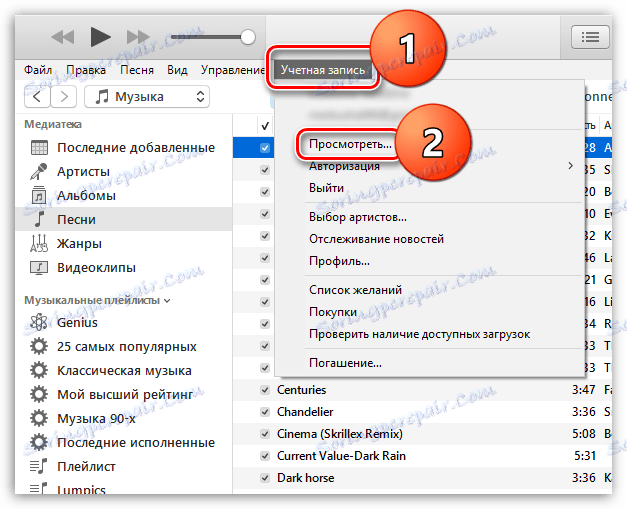Click the Медиатека section header
Screen dimensions: 627x509
point(53,124)
